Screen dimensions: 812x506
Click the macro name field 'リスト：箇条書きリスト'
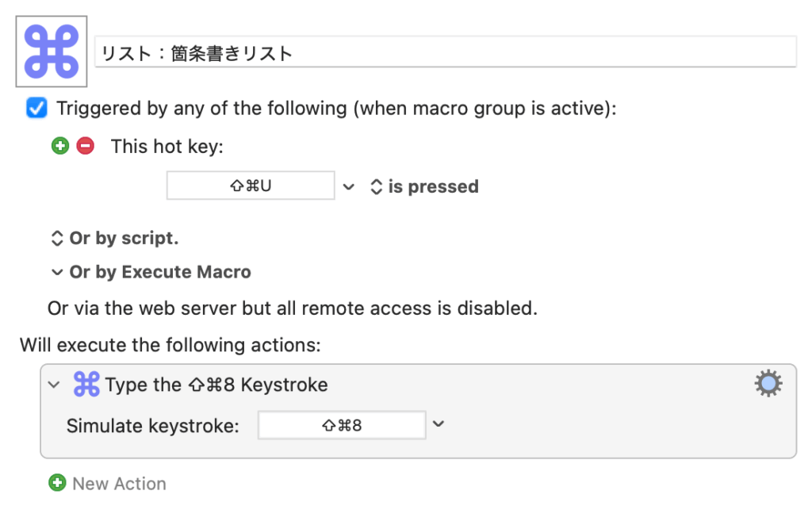445,54
